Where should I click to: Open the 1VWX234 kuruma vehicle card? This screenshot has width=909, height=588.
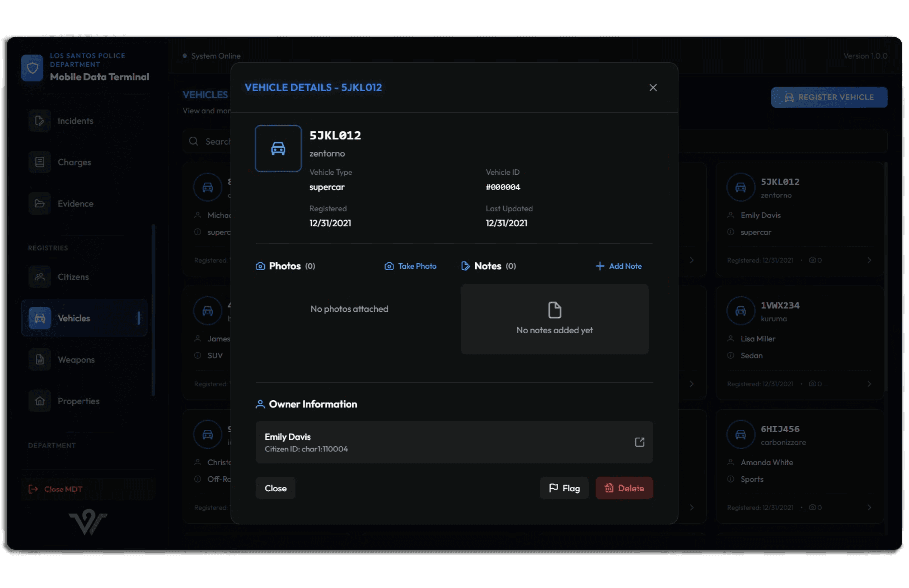(799, 343)
